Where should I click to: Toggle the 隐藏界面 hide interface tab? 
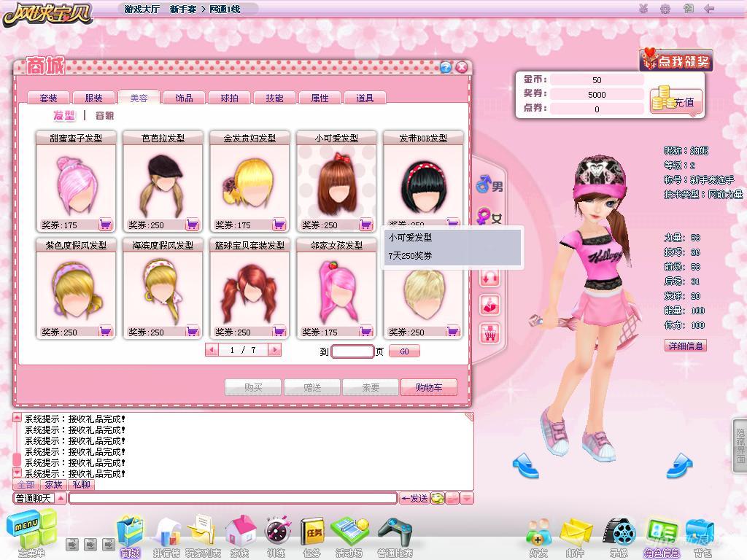click(740, 446)
